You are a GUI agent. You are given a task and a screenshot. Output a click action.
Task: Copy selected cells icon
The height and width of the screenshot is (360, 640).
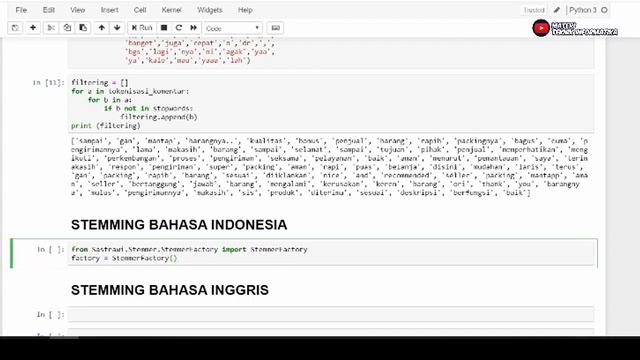[67, 28]
